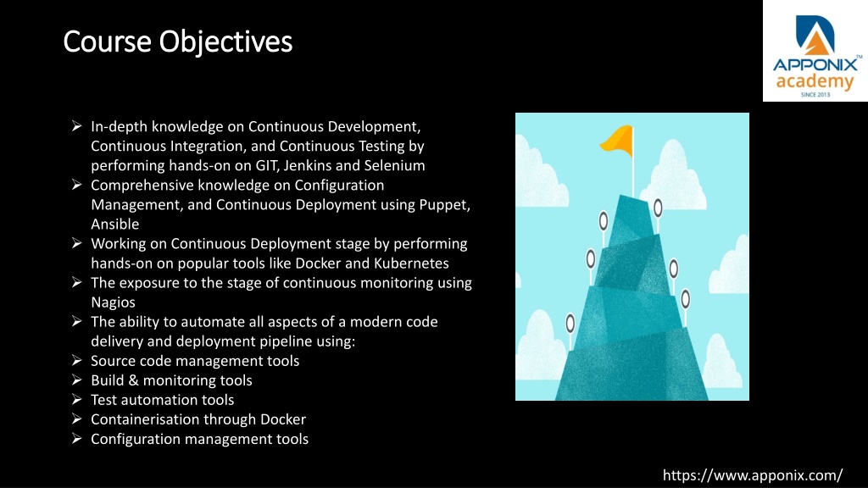Click the word 'Ansible'
The width and height of the screenshot is (868, 488).
115,224
